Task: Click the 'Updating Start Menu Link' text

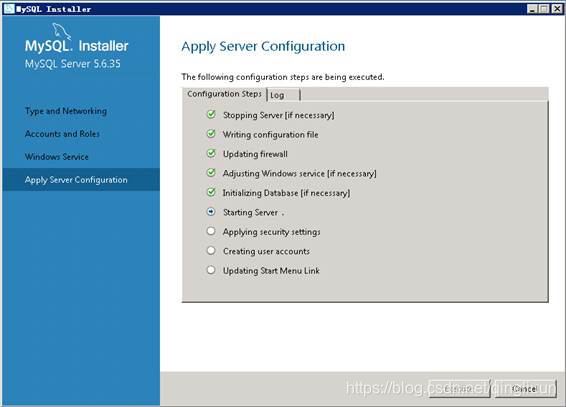Action: tap(271, 271)
